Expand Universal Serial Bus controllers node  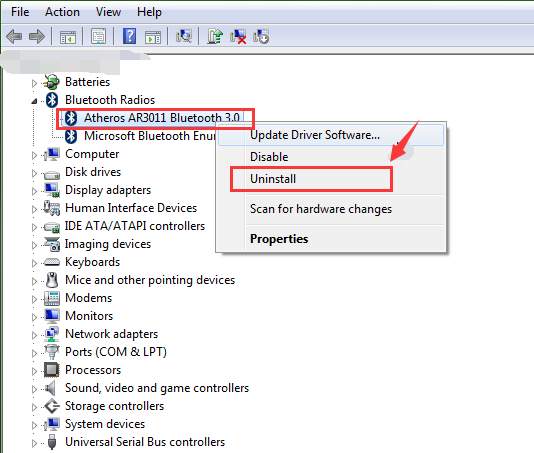click(34, 443)
